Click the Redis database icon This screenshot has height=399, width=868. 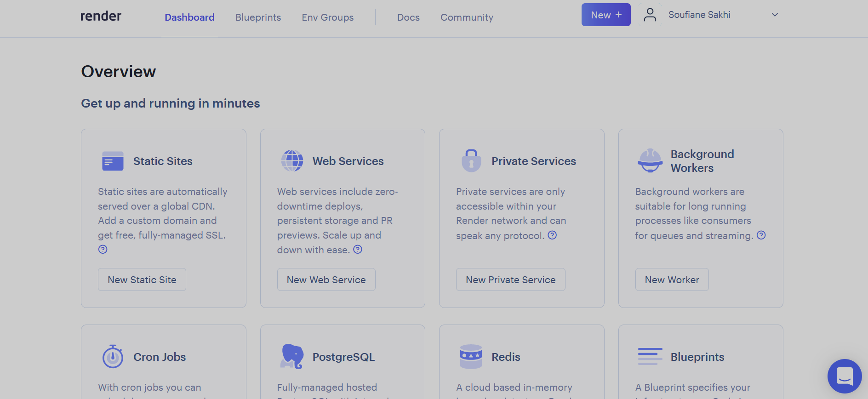tap(471, 357)
